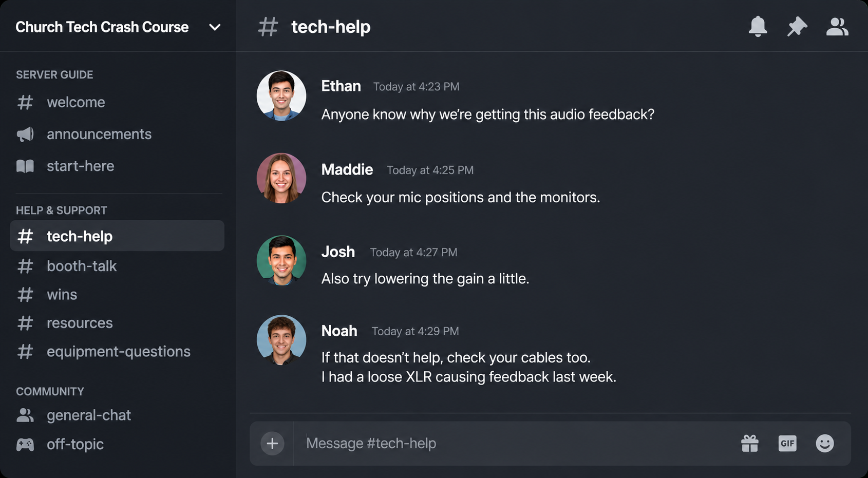Screen dimensions: 868x478
Task: Click the username Ethan
Action: point(341,86)
